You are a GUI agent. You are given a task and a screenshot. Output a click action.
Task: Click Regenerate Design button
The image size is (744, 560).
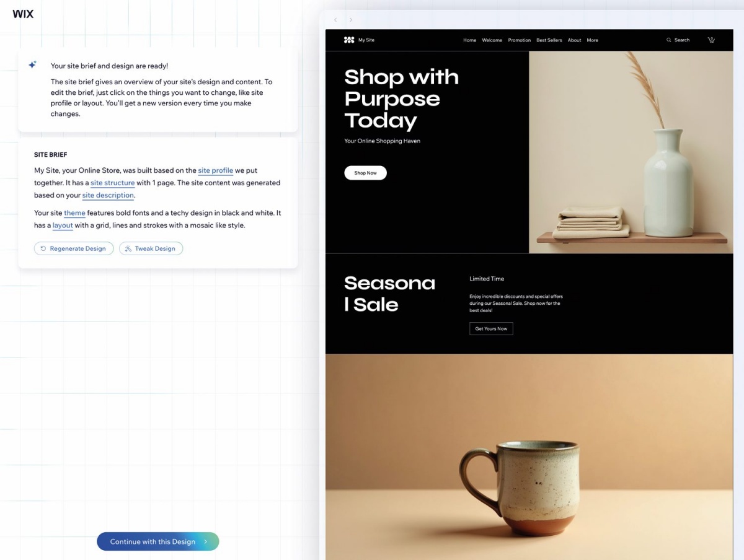pos(74,248)
